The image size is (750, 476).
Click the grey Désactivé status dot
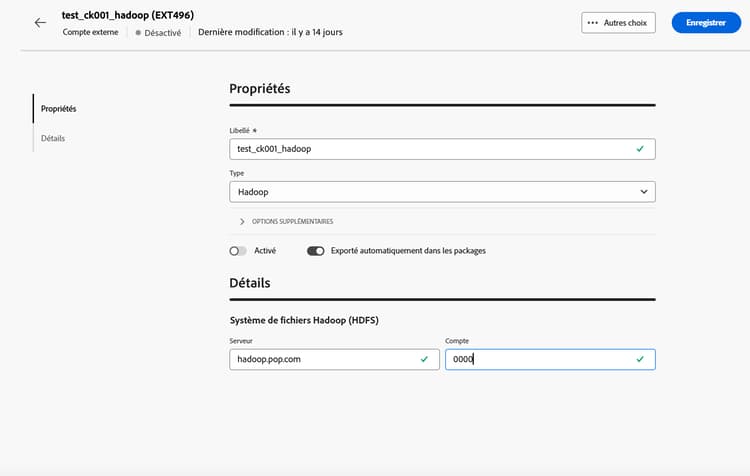pos(139,33)
